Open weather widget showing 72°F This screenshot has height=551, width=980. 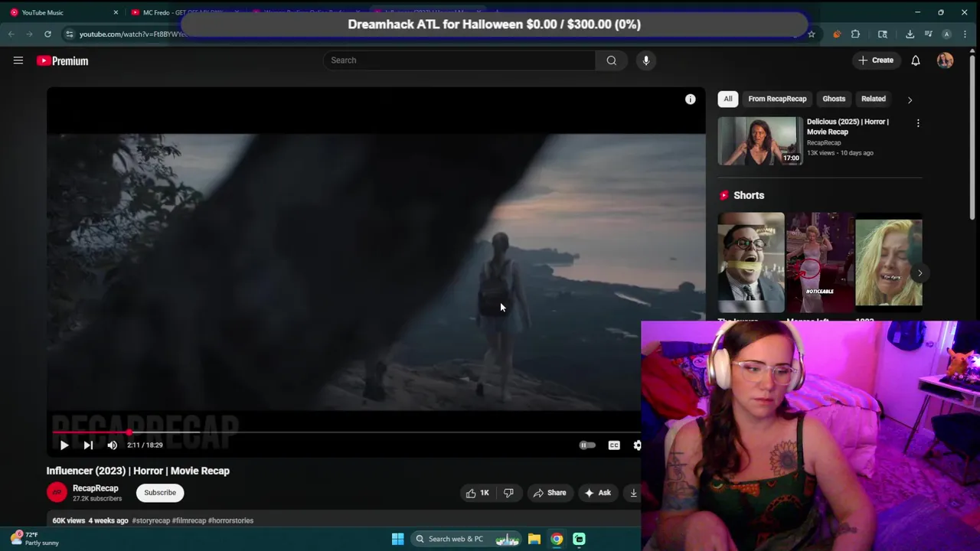point(34,539)
